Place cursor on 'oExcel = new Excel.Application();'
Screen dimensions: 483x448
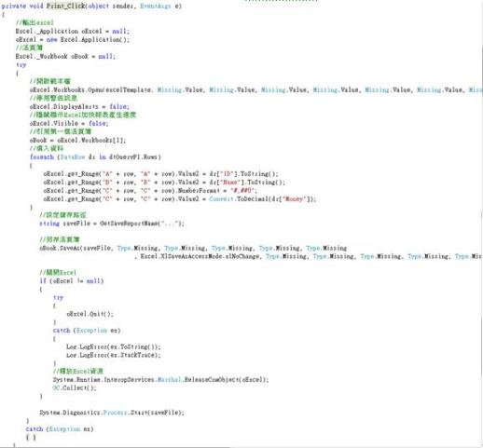73,40
